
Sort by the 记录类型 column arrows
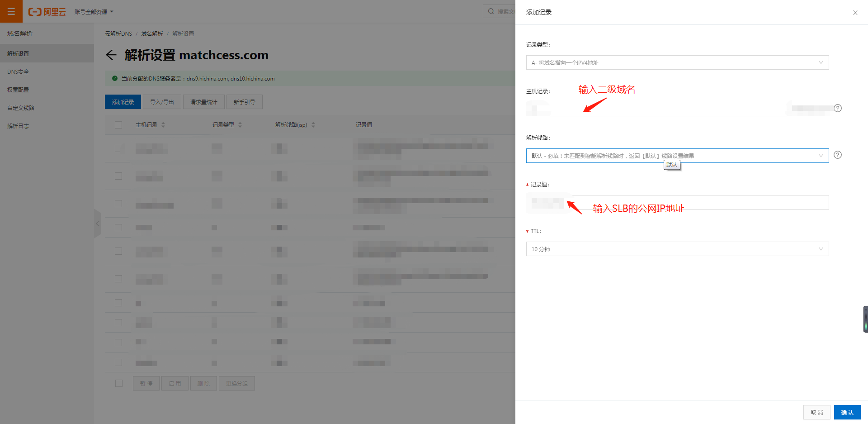(240, 125)
